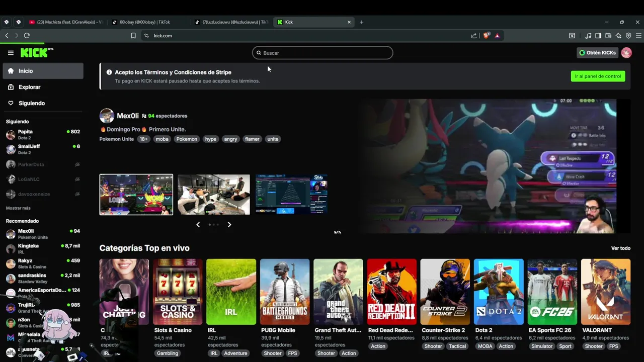
Task: Select Explorar in the sidebar
Action: [43, 87]
